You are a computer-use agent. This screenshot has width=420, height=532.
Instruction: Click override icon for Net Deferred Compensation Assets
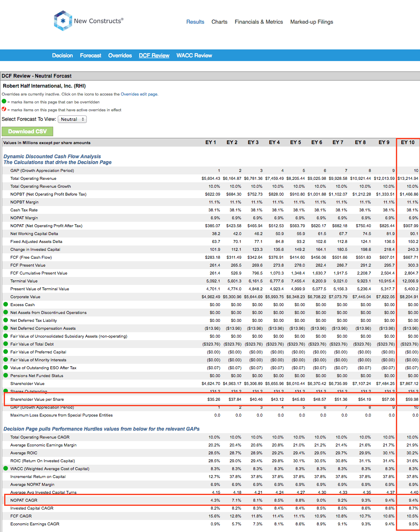[6, 328]
